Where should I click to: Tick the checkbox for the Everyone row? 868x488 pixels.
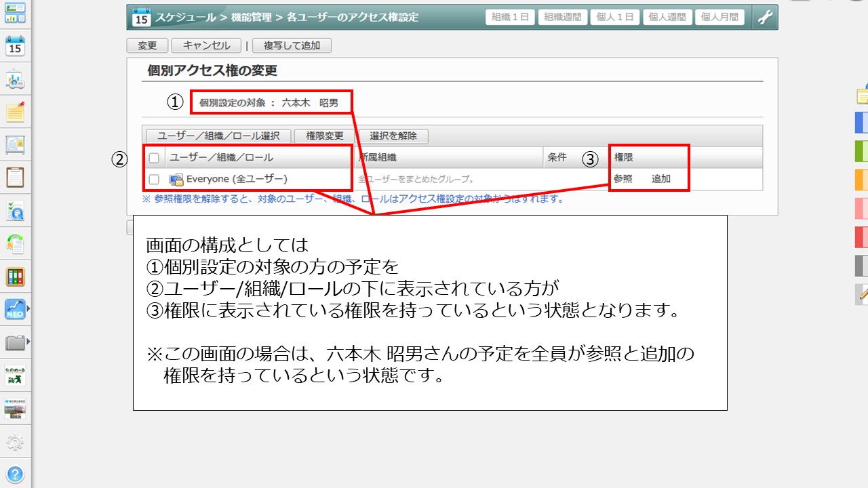point(154,180)
